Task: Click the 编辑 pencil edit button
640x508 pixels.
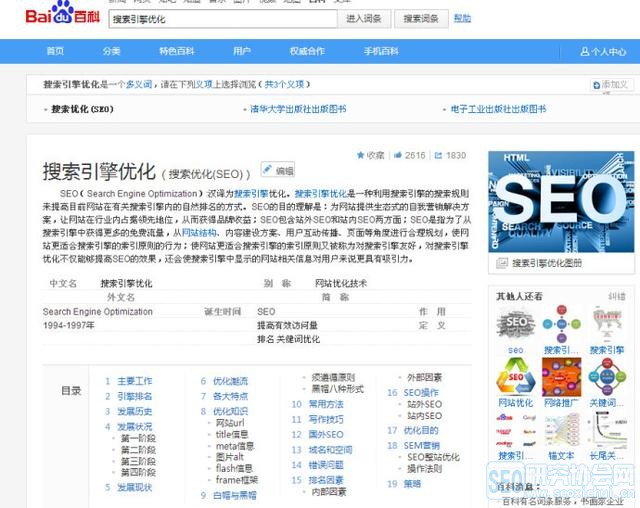Action: coord(278,170)
